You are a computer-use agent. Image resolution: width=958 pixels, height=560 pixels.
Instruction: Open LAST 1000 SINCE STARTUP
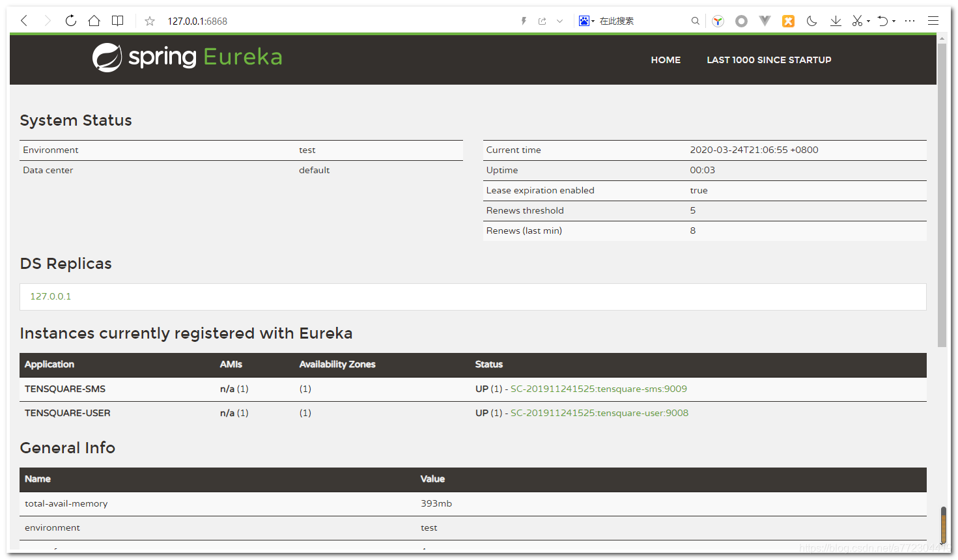(768, 59)
